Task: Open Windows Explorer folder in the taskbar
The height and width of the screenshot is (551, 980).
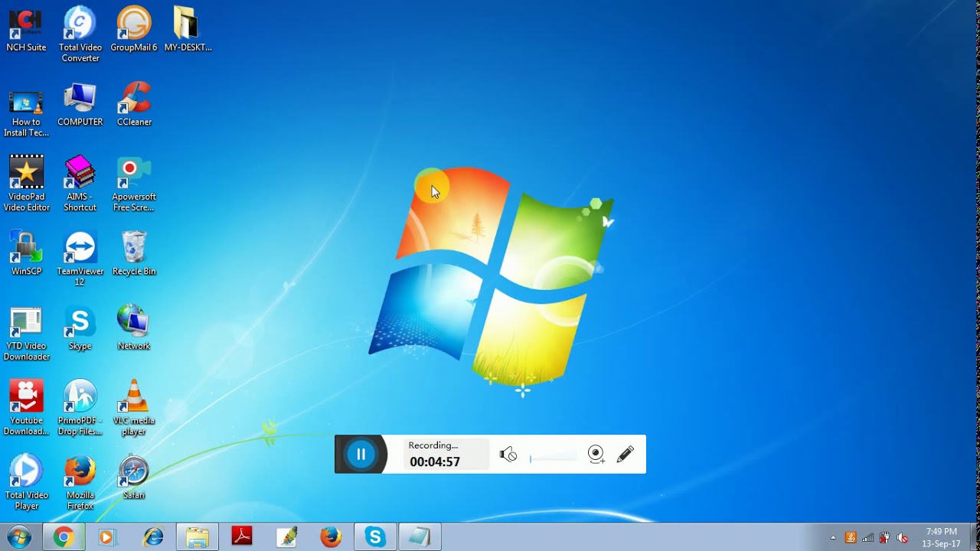Action: tap(198, 537)
